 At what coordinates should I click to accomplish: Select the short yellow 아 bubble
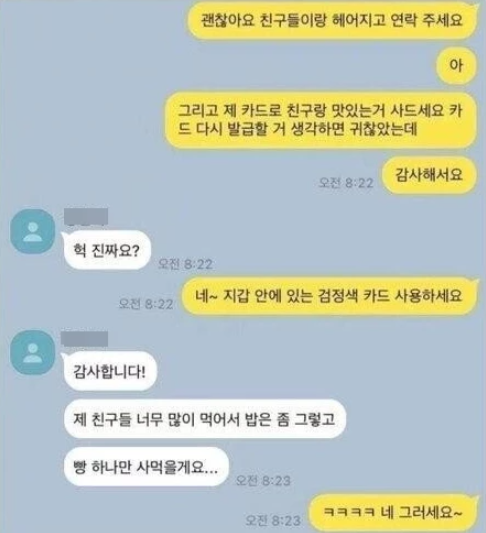456,65
